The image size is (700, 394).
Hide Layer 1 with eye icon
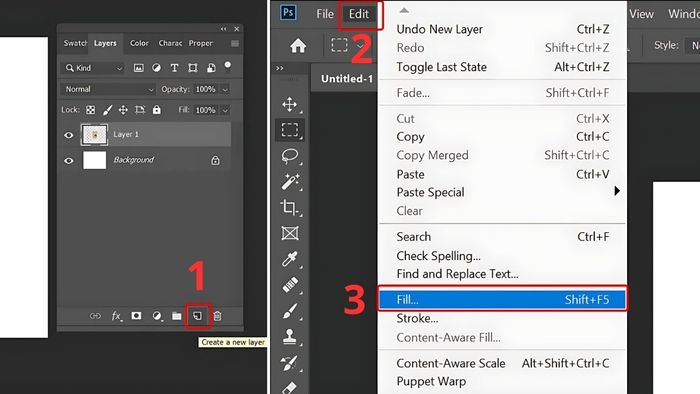[x=69, y=135]
